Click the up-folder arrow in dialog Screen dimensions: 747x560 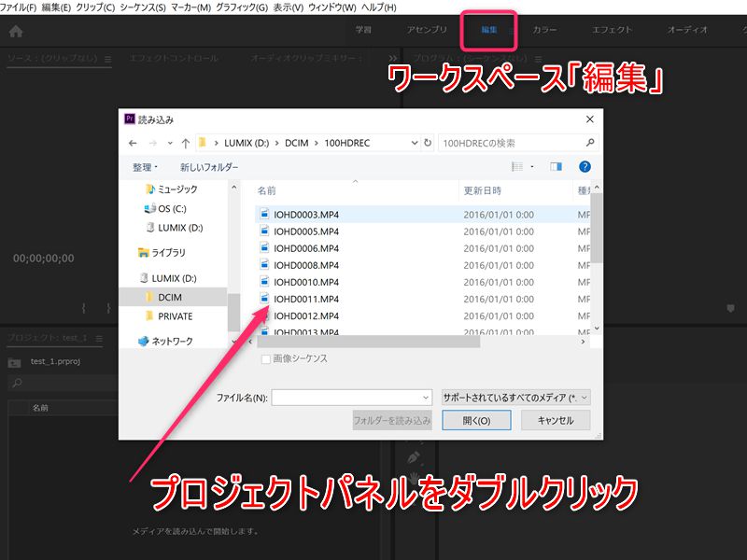(186, 144)
